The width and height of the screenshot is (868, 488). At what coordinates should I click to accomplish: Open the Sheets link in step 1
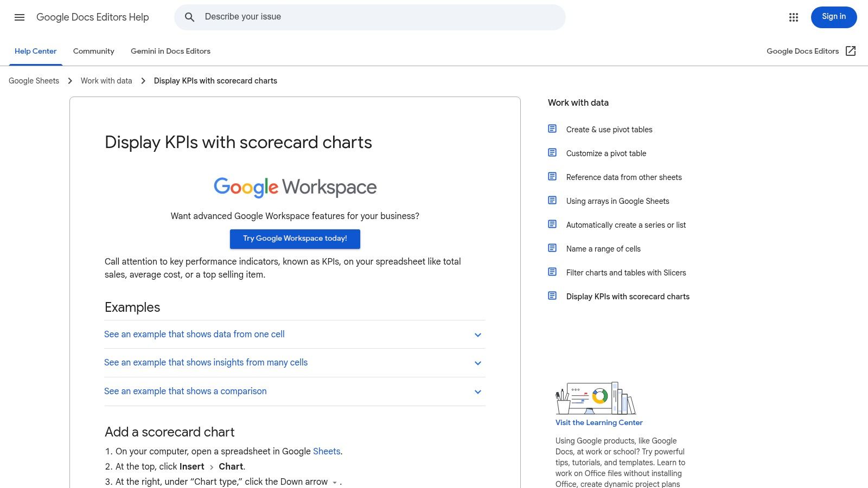[x=327, y=451]
